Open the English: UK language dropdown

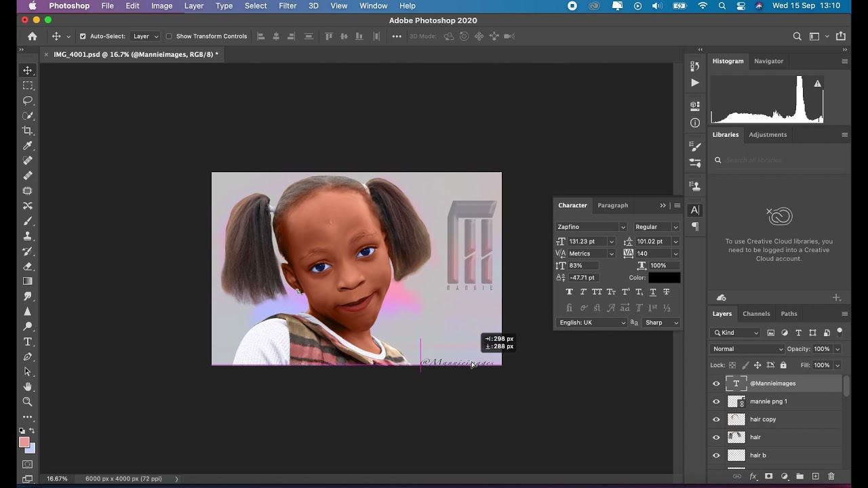pyautogui.click(x=591, y=323)
